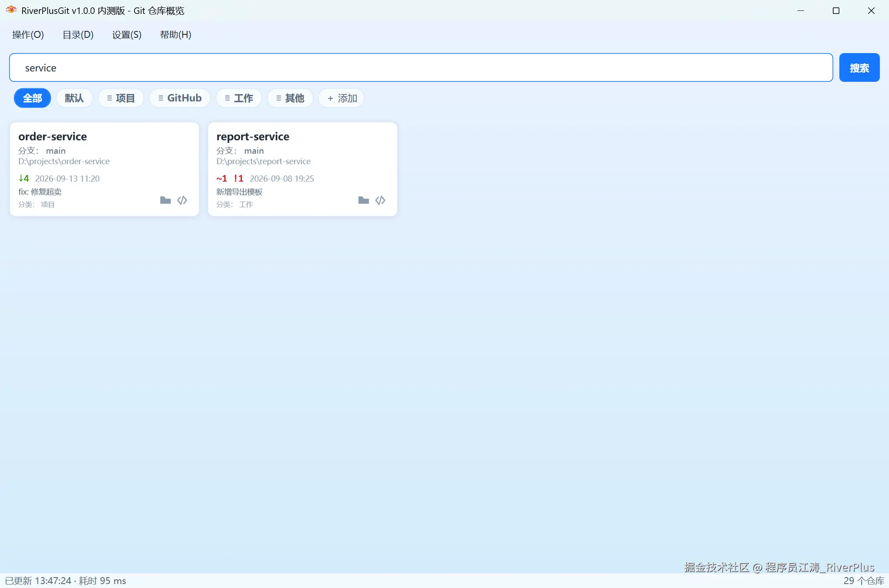Click the date 2026-09-13 11:20
The width and height of the screenshot is (889, 588).
pyautogui.click(x=68, y=178)
